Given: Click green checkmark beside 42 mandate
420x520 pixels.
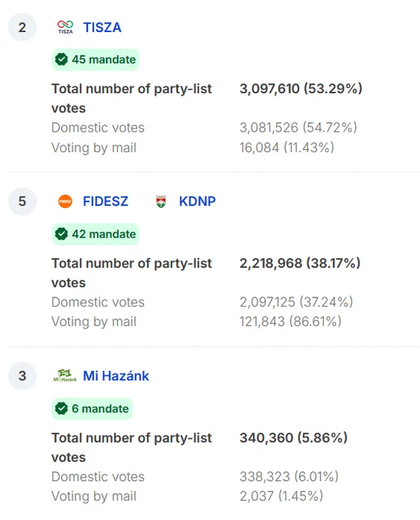Looking at the screenshot, I should 61,234.
